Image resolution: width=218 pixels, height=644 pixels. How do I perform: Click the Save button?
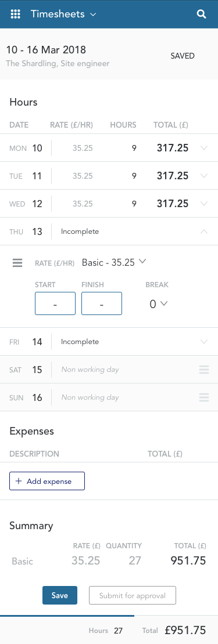(60, 595)
